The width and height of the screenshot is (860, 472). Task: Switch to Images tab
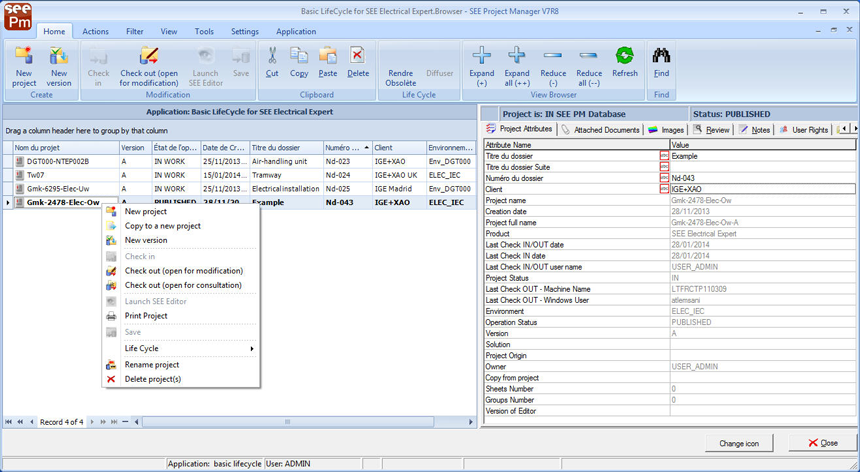click(x=666, y=130)
